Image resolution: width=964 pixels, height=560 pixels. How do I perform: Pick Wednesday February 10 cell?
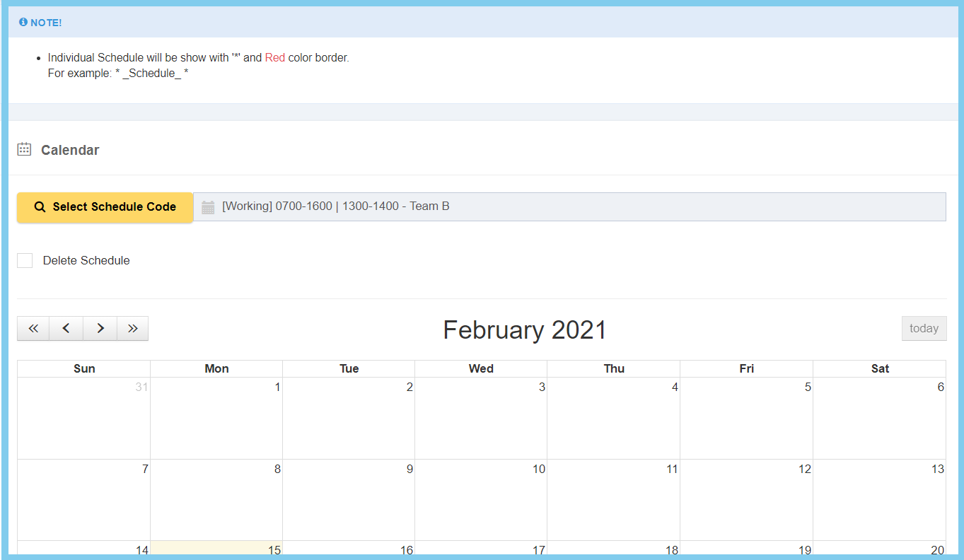coord(481,499)
